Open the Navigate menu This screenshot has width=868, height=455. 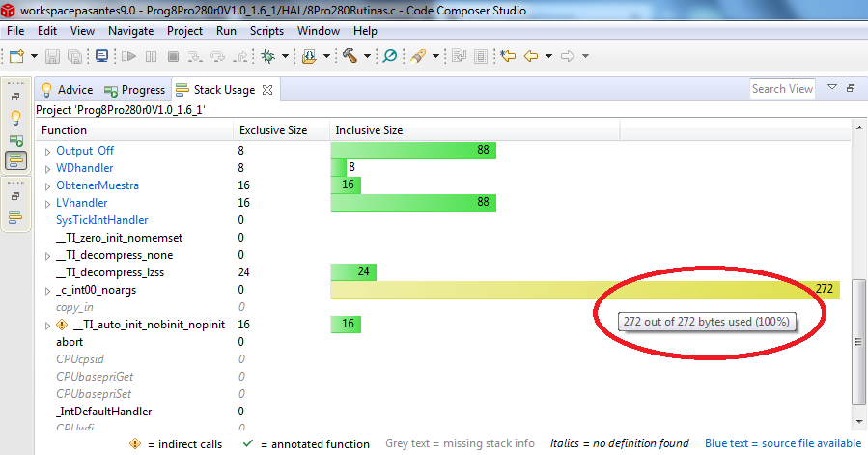(130, 31)
